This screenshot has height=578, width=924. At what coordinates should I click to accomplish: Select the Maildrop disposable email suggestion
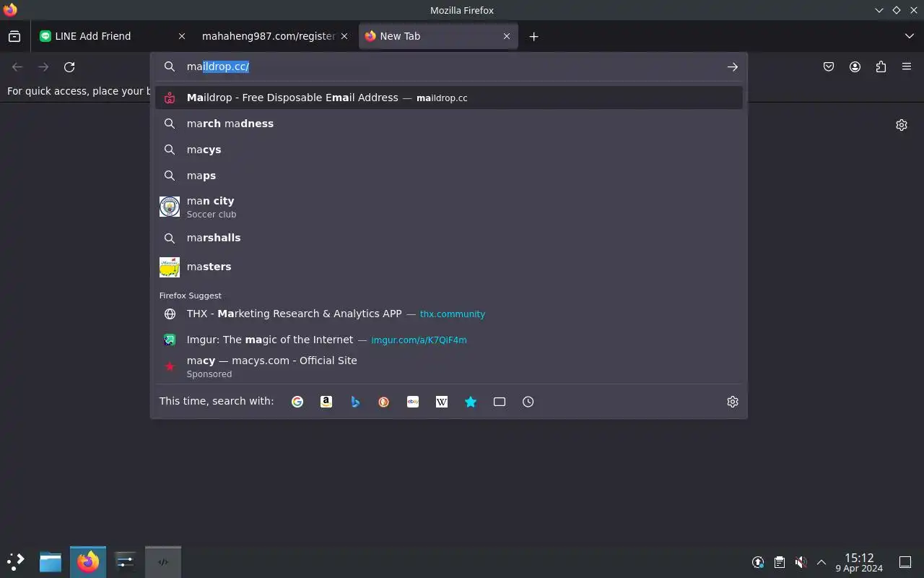pyautogui.click(x=449, y=98)
